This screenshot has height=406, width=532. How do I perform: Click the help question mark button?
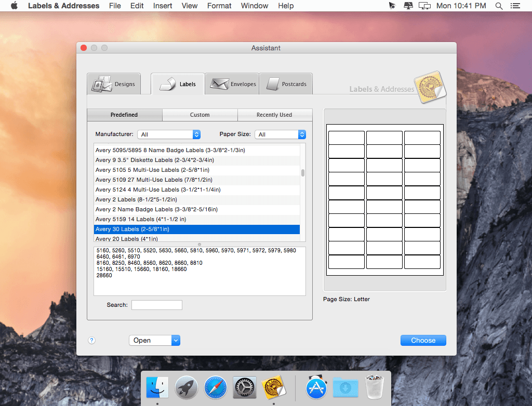91,340
